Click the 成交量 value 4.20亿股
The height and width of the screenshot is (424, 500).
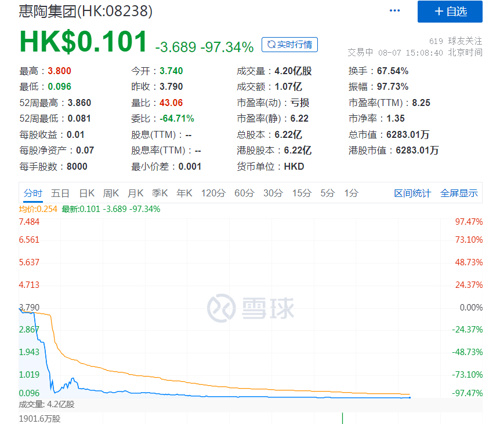point(293,71)
